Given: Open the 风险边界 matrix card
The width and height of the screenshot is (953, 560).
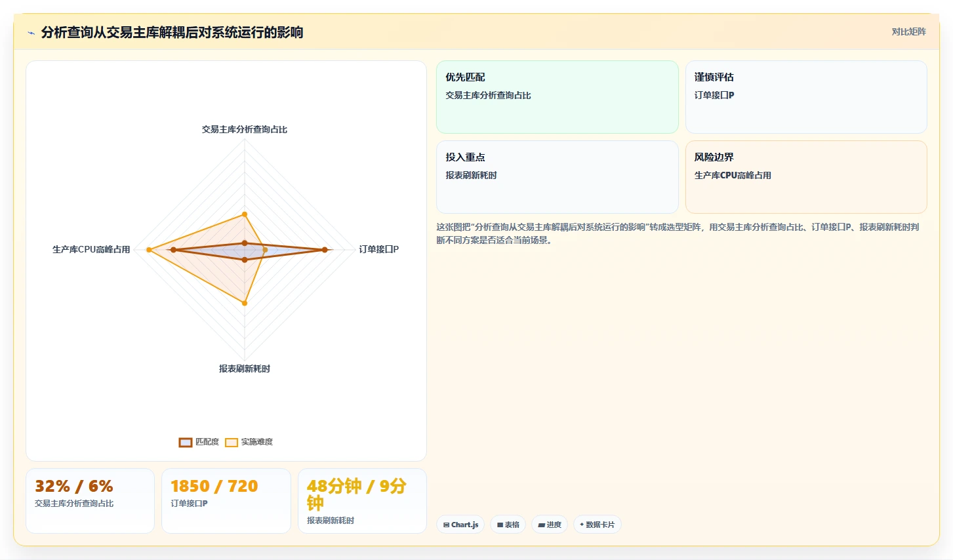Looking at the screenshot, I should point(806,177).
